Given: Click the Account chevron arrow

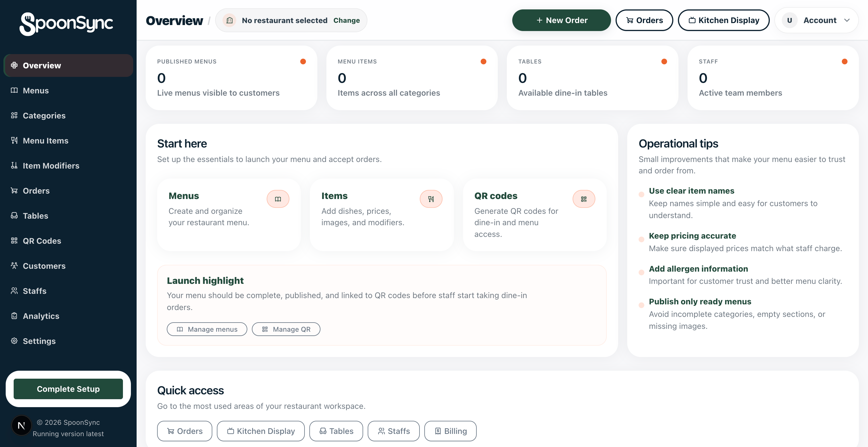Looking at the screenshot, I should click(847, 20).
